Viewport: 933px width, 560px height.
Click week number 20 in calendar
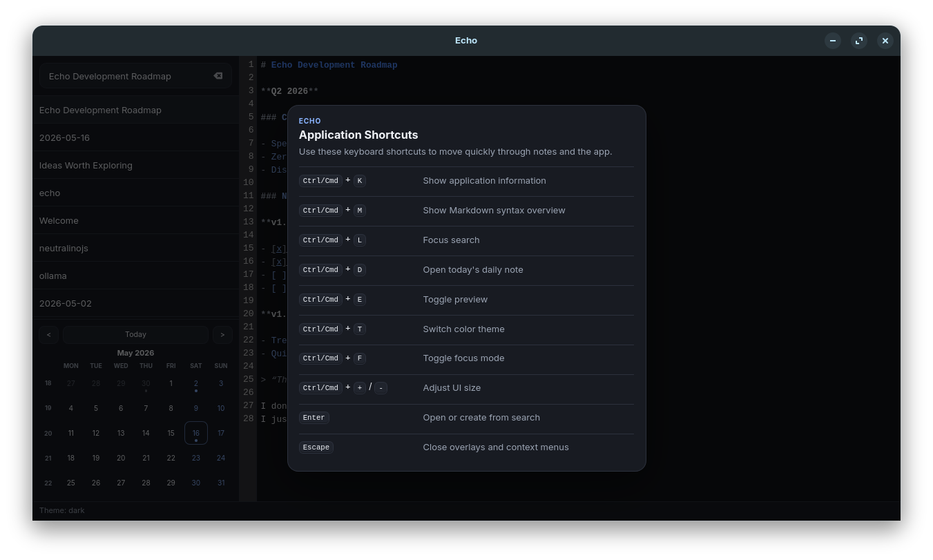click(48, 434)
